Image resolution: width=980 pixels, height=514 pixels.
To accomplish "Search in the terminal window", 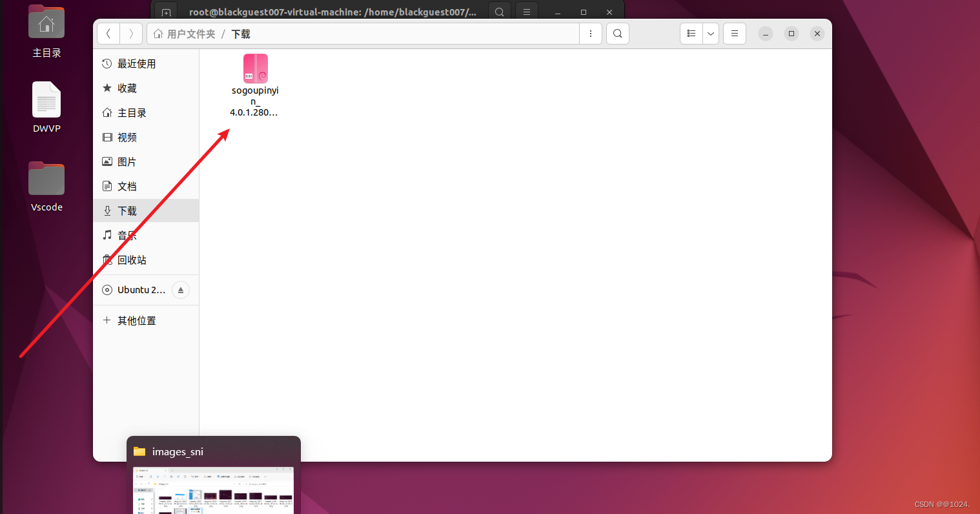I will [x=499, y=12].
